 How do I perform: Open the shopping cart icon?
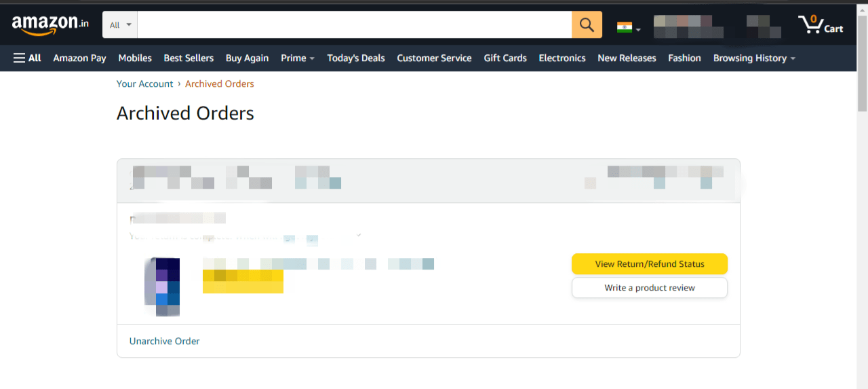pyautogui.click(x=820, y=25)
